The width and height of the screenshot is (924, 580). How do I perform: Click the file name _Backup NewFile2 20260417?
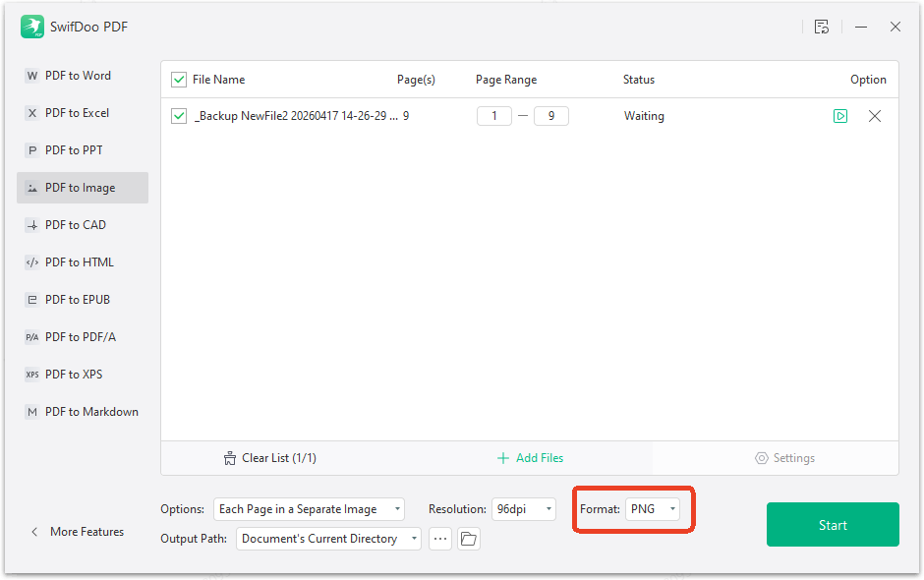pos(297,116)
